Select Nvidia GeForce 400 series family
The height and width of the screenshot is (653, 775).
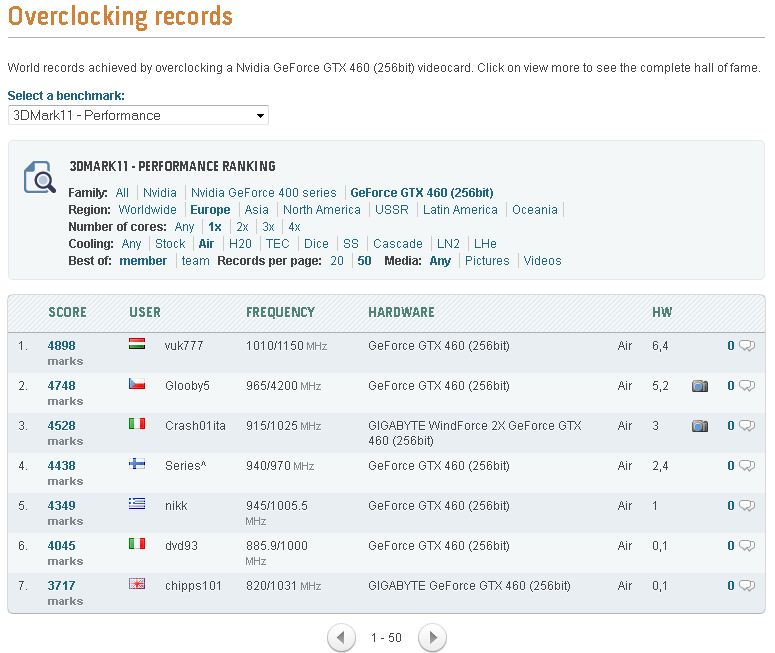(x=263, y=193)
